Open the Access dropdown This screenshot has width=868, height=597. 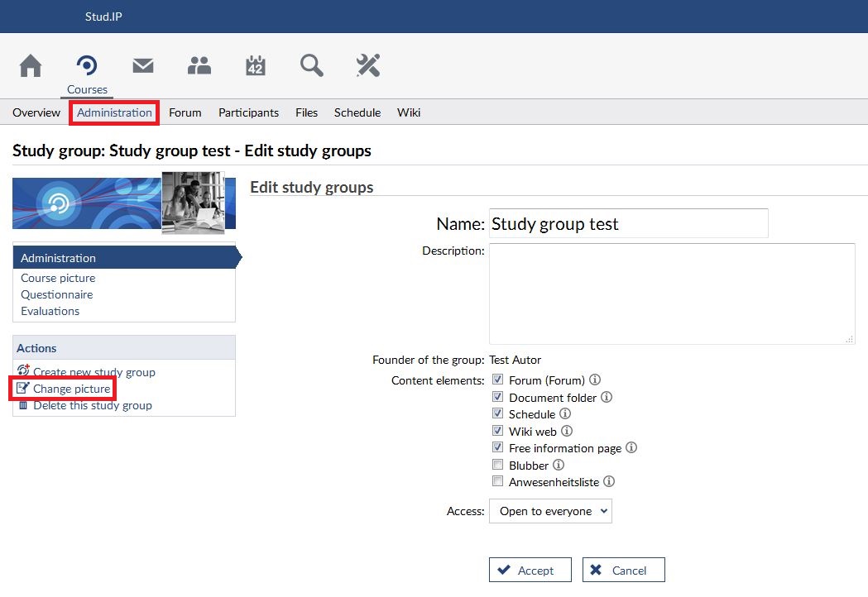tap(550, 511)
